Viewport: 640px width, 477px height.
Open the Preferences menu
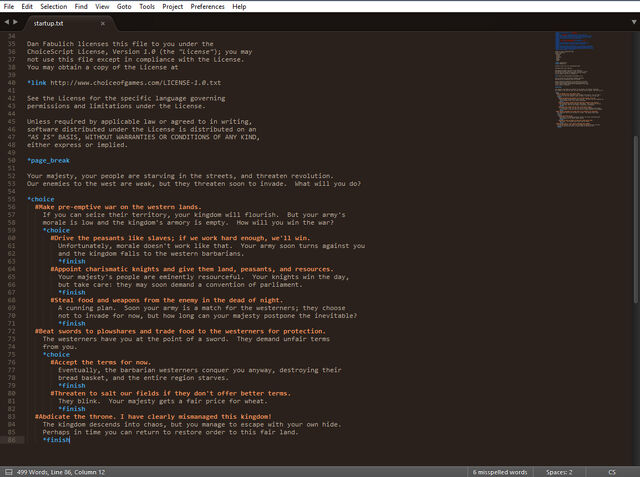tap(207, 7)
